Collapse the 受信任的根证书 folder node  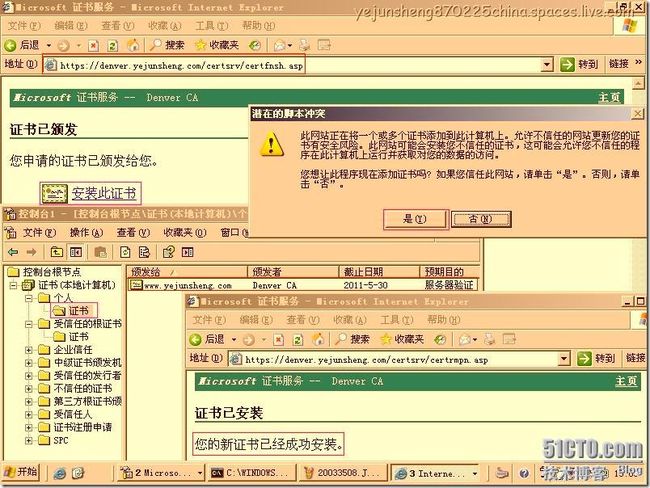point(29,324)
